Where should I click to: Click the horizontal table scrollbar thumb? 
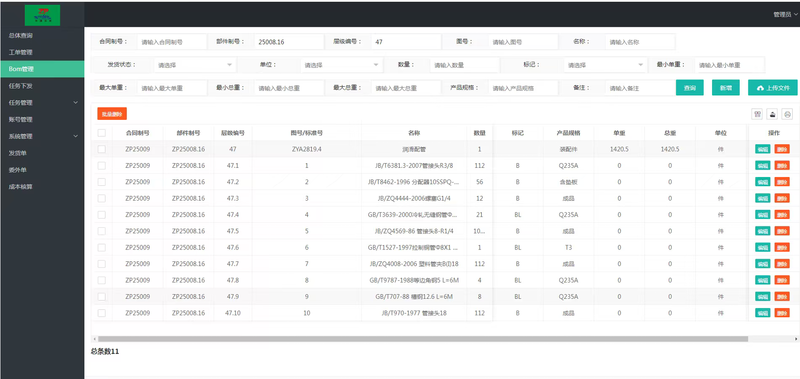(x=423, y=339)
